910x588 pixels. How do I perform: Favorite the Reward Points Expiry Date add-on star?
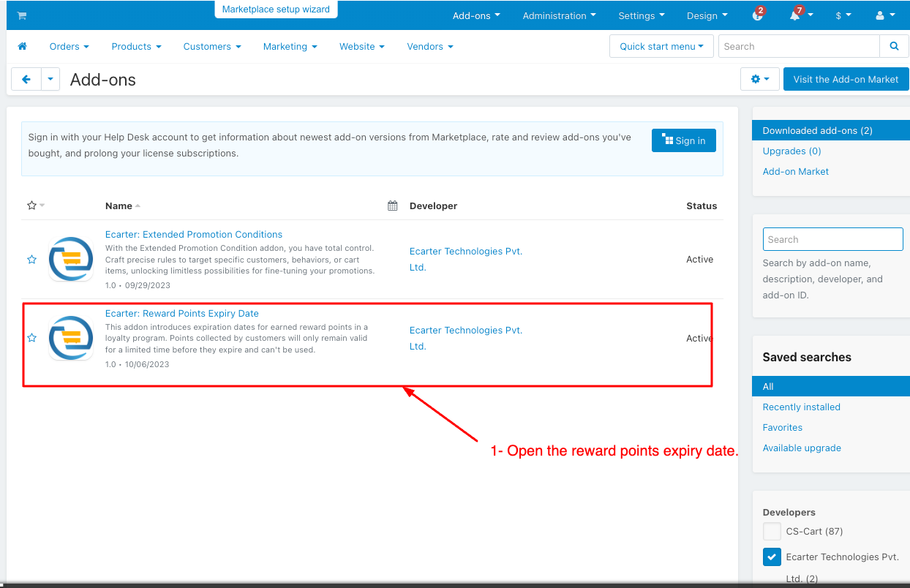[x=31, y=338]
